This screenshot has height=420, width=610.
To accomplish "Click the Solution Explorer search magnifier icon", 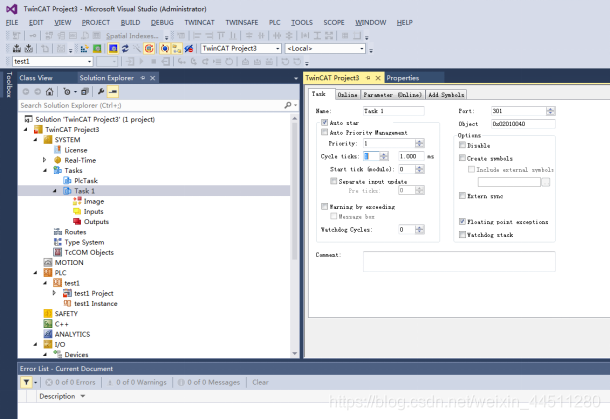I will (288, 105).
